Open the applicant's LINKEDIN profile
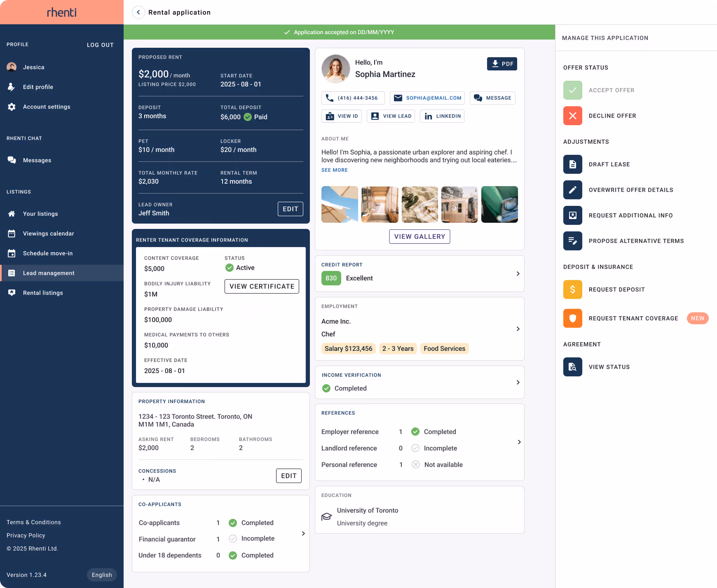717x588 pixels. (442, 116)
